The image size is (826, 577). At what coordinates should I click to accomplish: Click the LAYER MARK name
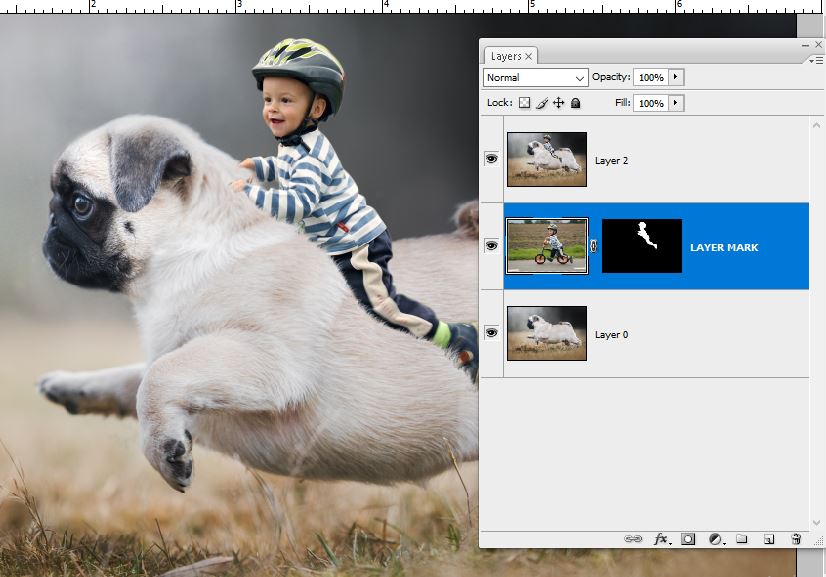724,247
